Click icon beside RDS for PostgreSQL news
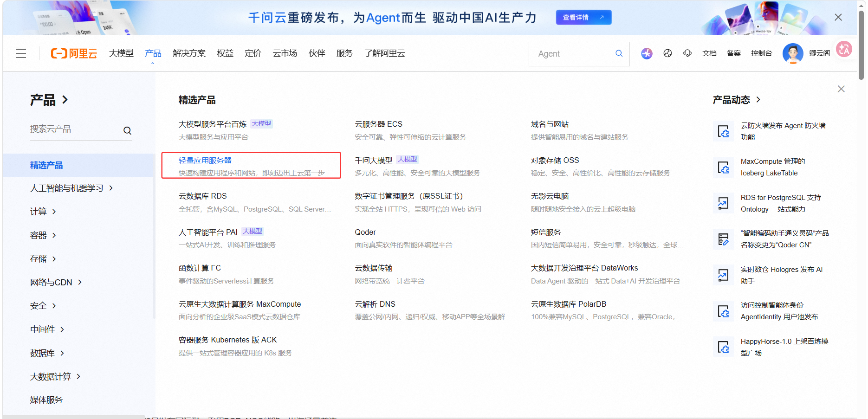Screen dimensions: 868x419 coord(723,203)
